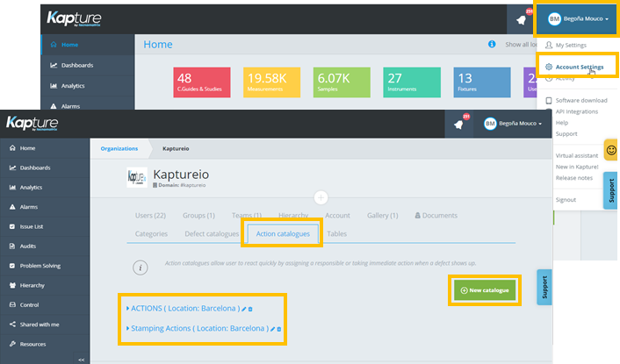Switch to the Groups (1) tab
The image size is (620, 364).
point(198,216)
